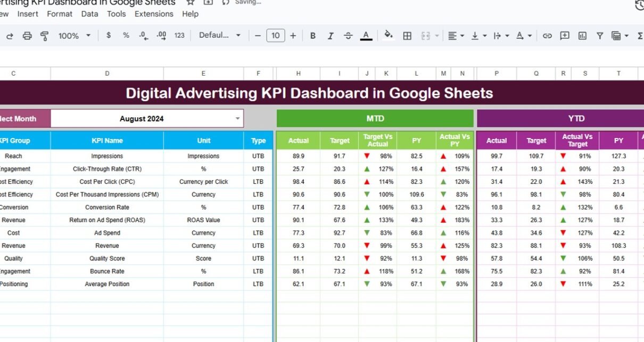Click the Redo icon in the toolbar
Screen dimensions: 644x342
pos(9,36)
